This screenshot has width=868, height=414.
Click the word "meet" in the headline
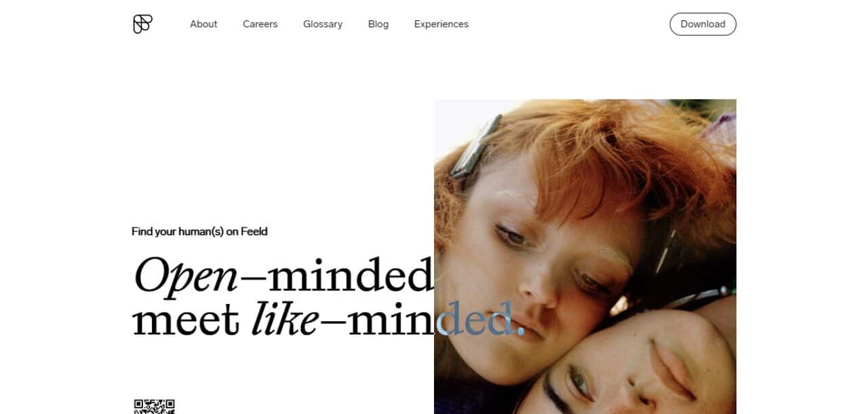point(186,320)
